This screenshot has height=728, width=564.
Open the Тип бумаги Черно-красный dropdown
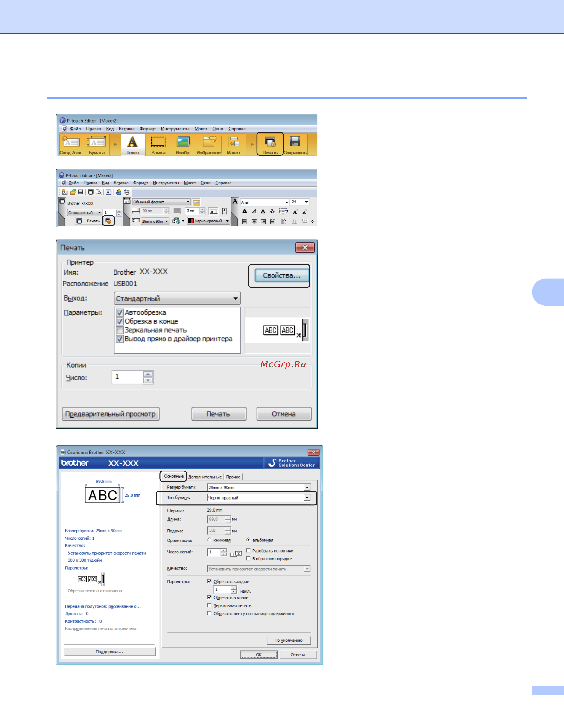[x=259, y=498]
